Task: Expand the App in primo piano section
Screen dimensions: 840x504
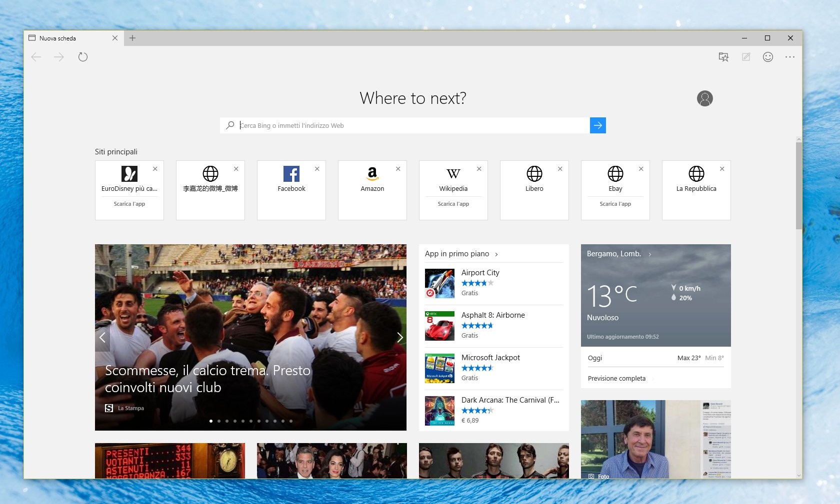Action: tap(496, 254)
